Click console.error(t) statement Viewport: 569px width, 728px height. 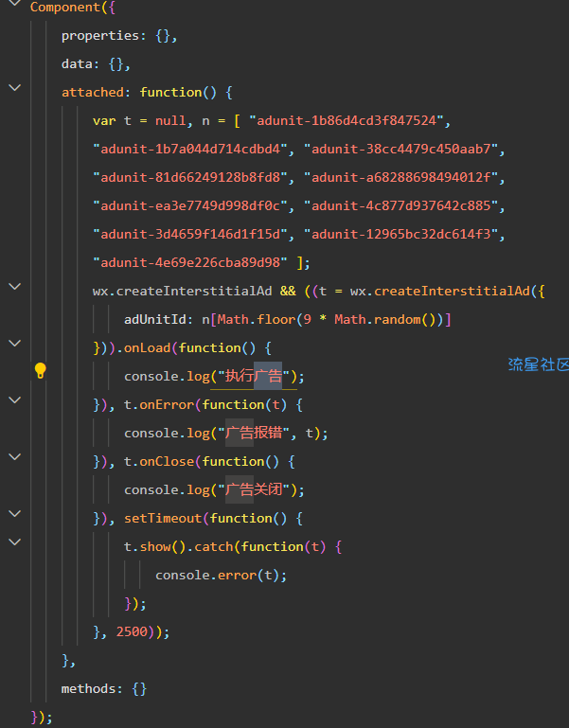[x=222, y=576]
